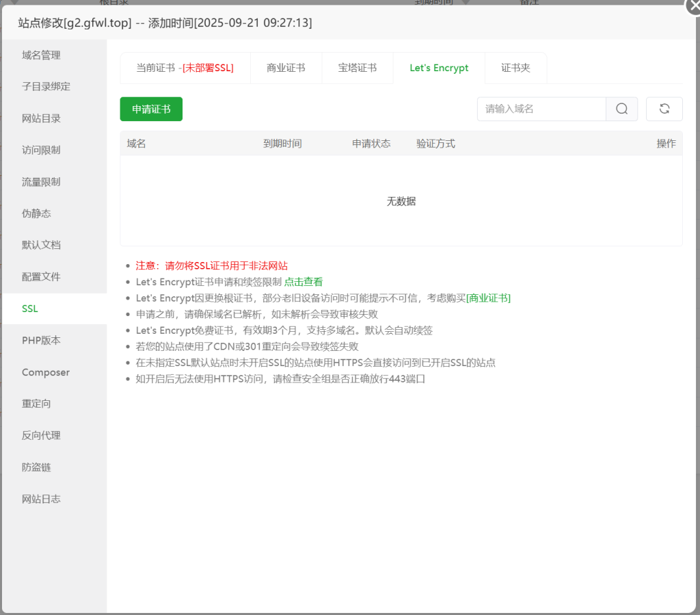Open 域名管理 in the sidebar

coord(41,55)
